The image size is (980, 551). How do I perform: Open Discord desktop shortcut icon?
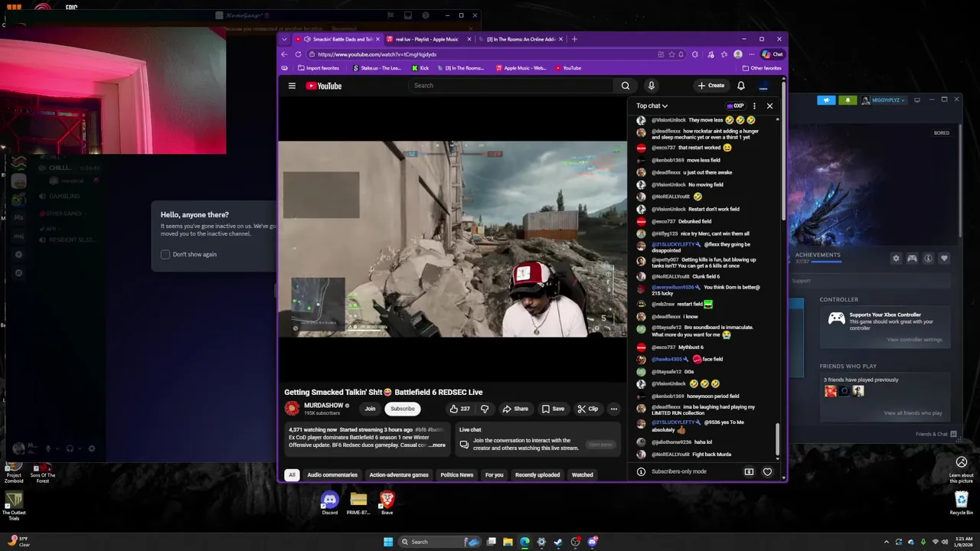(x=329, y=503)
